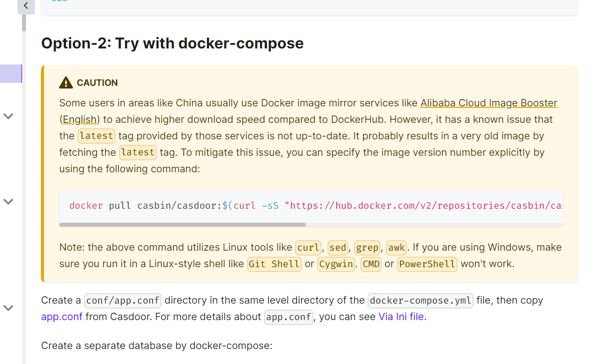
Task: Click the Git Shell inline code label
Action: [x=274, y=264]
